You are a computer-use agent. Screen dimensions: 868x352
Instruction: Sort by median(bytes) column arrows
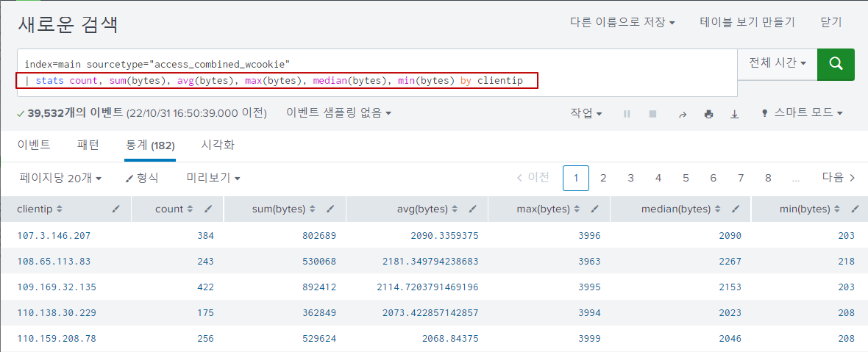pos(717,209)
